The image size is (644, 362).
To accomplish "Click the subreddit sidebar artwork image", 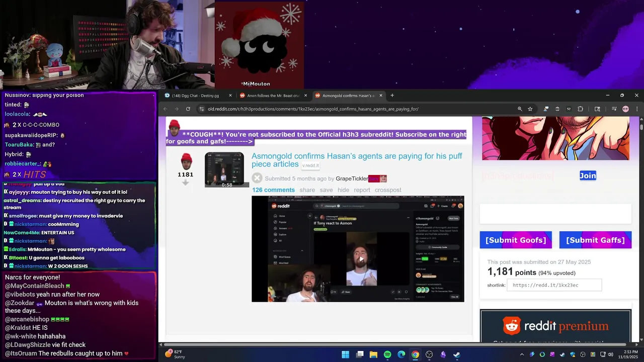I will point(555,138).
